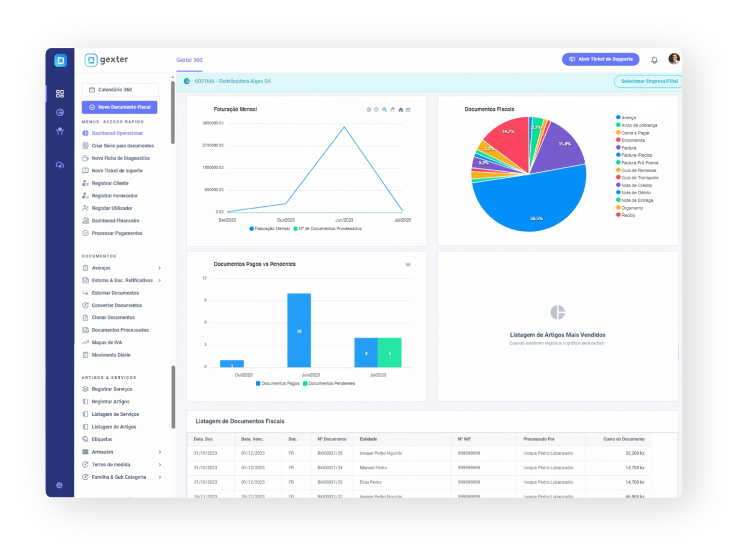Click Abrir Ticket de Supporte button

[601, 59]
